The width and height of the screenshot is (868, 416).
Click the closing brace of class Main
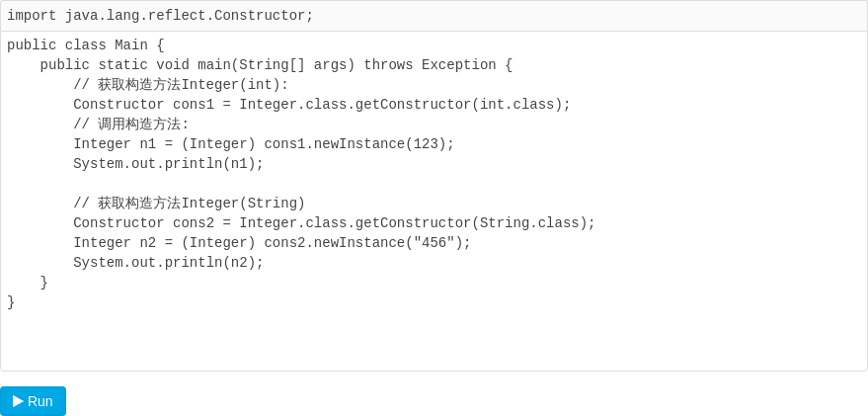pyautogui.click(x=11, y=302)
